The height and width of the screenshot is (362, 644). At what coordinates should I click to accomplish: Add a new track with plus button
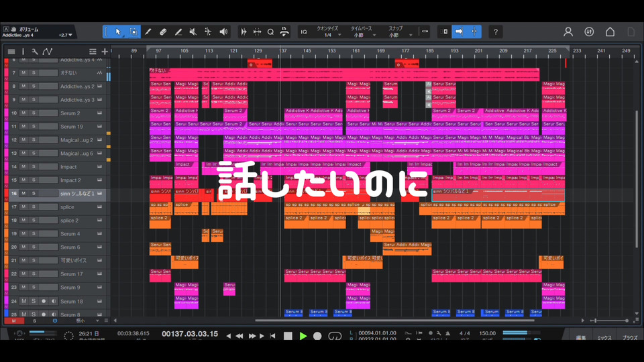105,52
